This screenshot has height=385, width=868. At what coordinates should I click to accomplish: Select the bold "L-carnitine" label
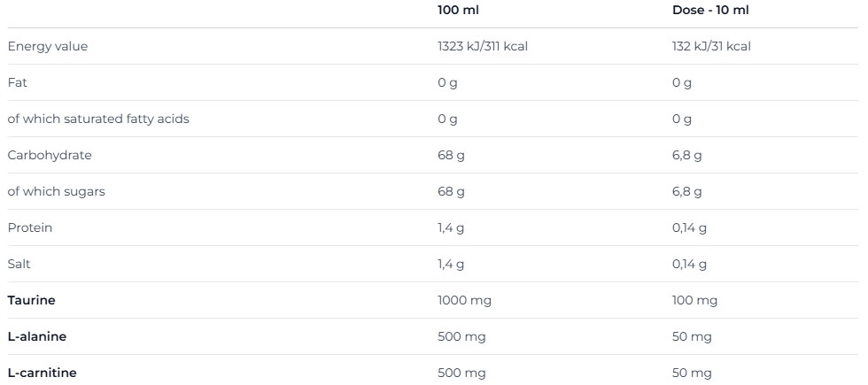(x=42, y=373)
